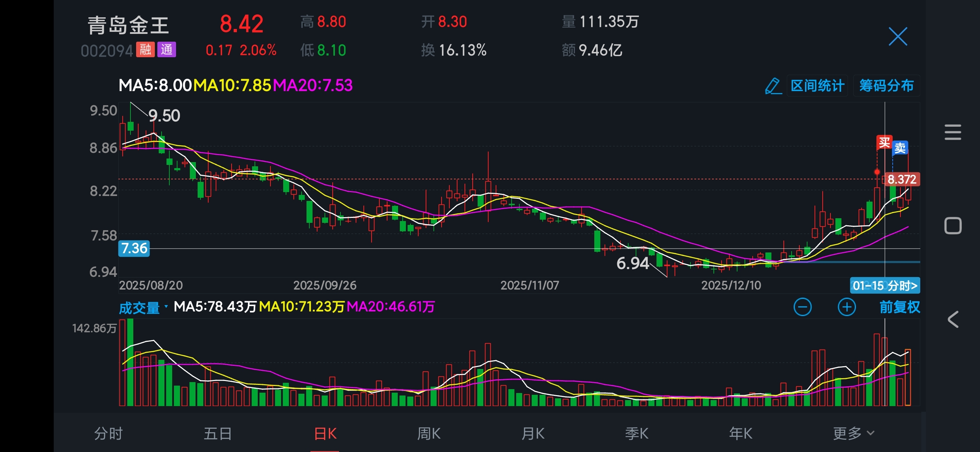Open 01-15 分时 intraday detail
Viewport: 980px width, 452px height.
tap(885, 285)
